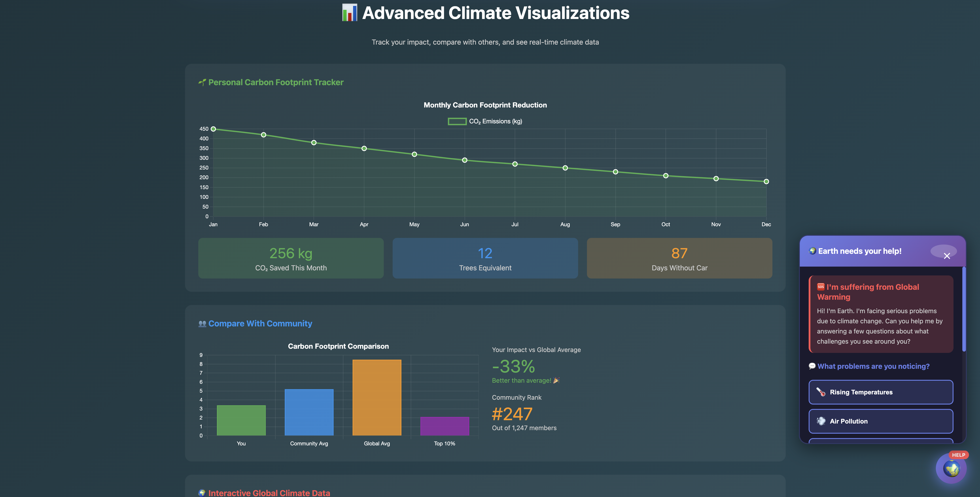Toggle the CO₂ Emissions legend swatch
The height and width of the screenshot is (497, 980).
[457, 121]
